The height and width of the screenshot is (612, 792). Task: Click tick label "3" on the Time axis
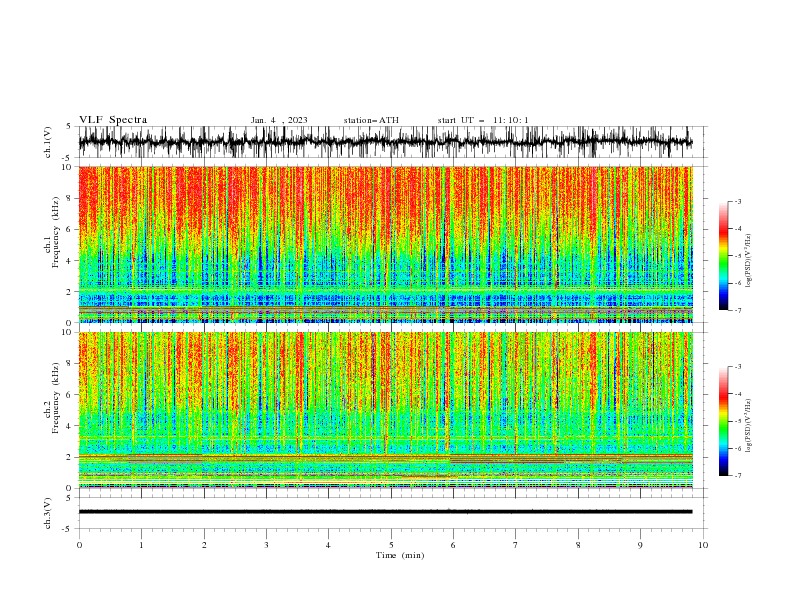[266, 545]
